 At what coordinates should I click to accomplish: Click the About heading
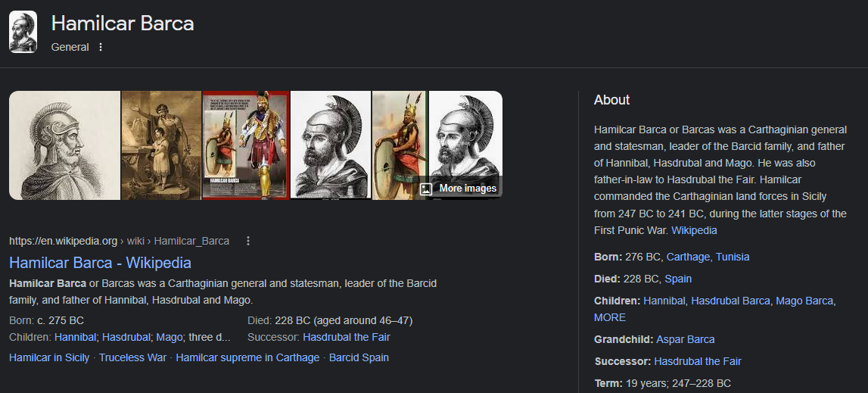coord(611,100)
